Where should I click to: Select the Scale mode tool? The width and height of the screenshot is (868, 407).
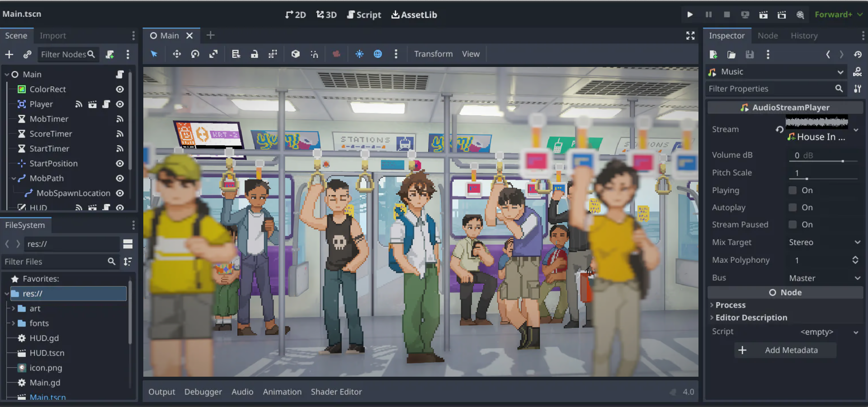(x=213, y=54)
